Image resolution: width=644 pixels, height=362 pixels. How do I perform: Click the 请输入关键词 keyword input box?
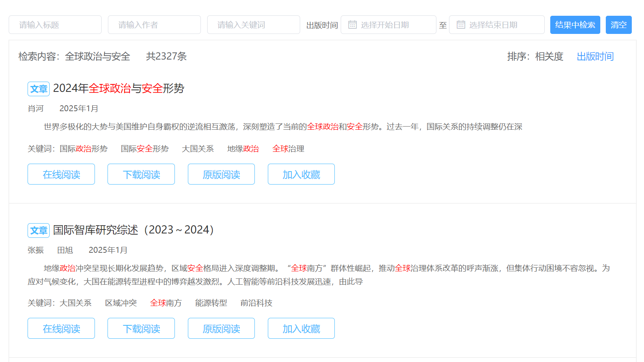click(254, 25)
